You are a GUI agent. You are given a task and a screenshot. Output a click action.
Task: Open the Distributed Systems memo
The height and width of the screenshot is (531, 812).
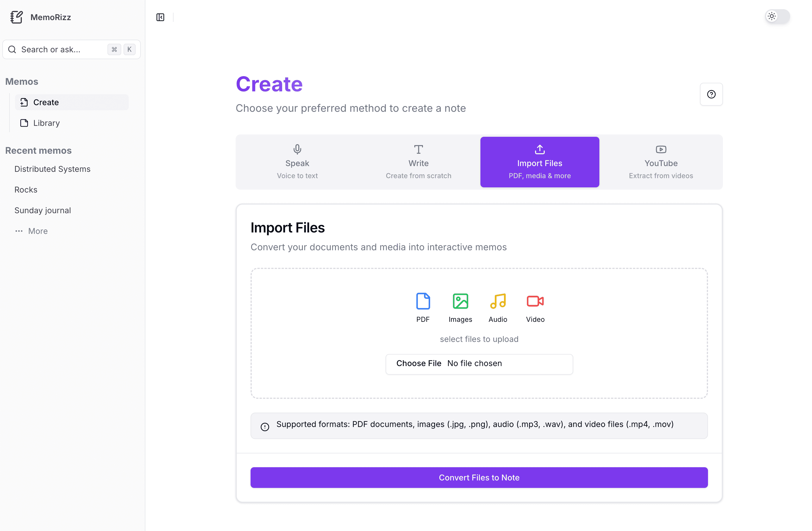coord(52,169)
